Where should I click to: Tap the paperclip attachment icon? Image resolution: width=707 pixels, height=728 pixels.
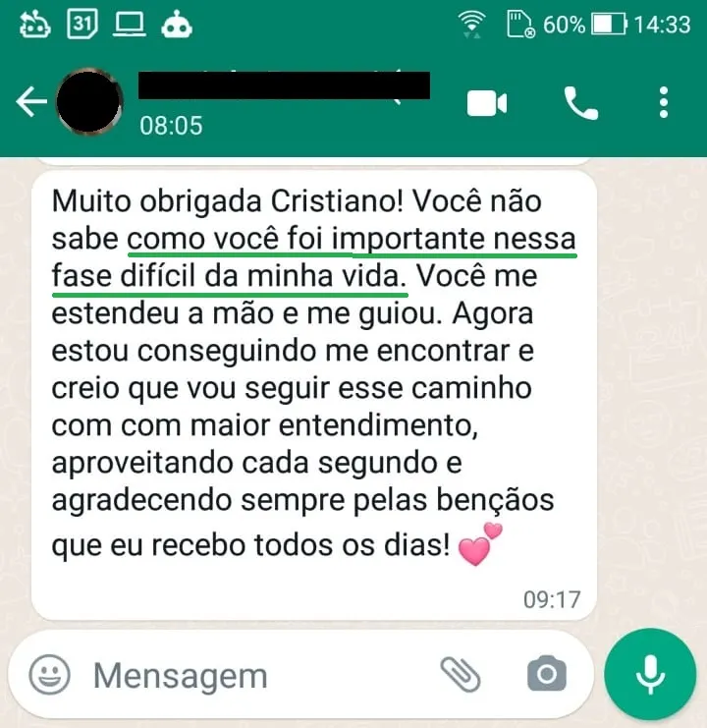461,674
